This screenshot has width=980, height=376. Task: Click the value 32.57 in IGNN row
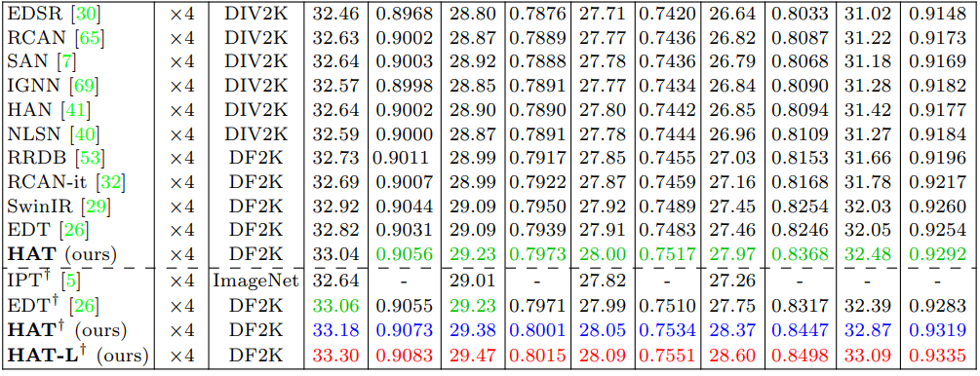(x=335, y=86)
